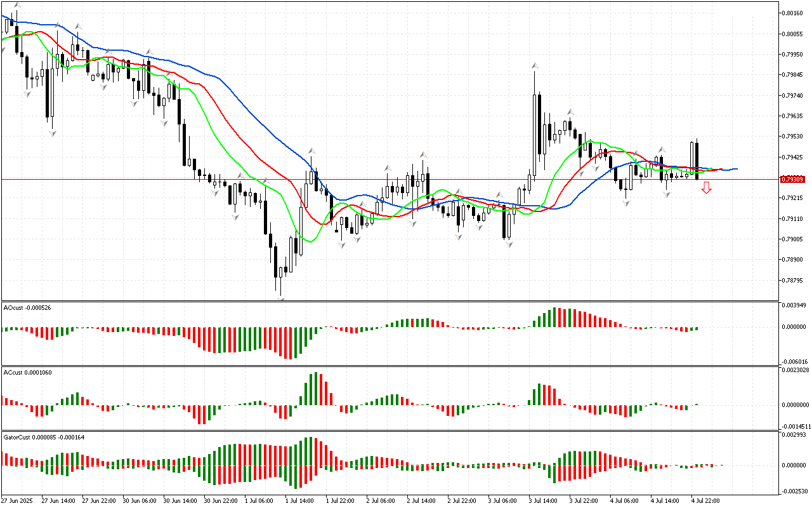Select the up fractal above the 2 Jul 14:00 high
812x508 pixels.
pos(422,154)
